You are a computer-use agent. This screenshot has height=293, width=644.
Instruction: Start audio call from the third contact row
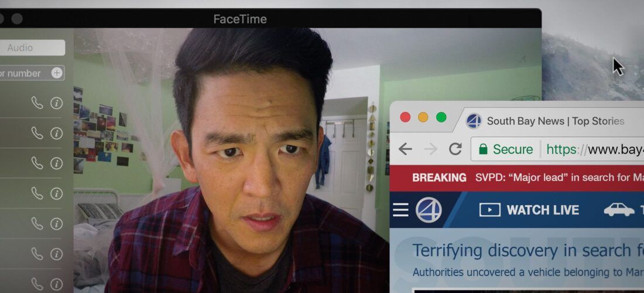click(37, 163)
